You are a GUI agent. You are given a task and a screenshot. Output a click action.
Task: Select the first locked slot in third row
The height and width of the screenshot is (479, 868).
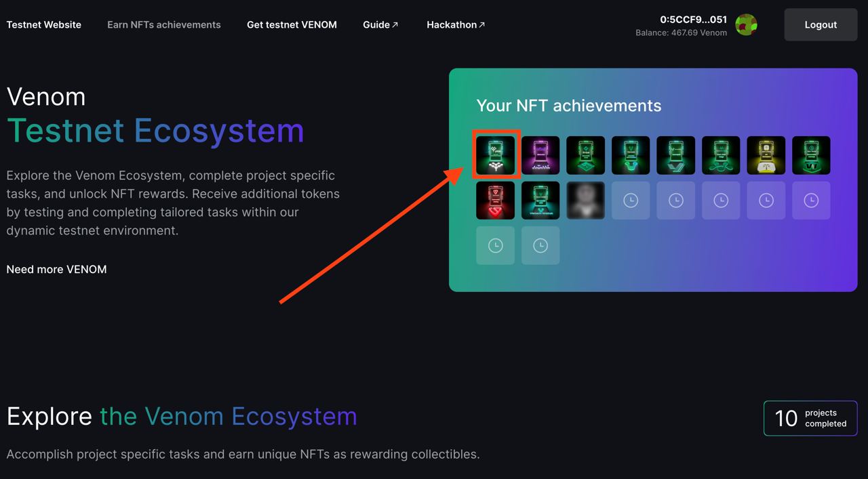495,245
